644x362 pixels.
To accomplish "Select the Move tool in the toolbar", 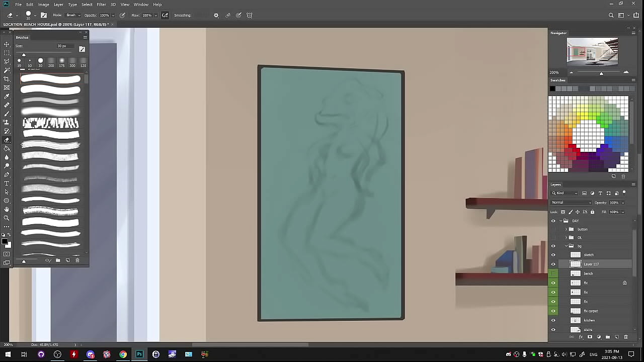I will click(7, 44).
